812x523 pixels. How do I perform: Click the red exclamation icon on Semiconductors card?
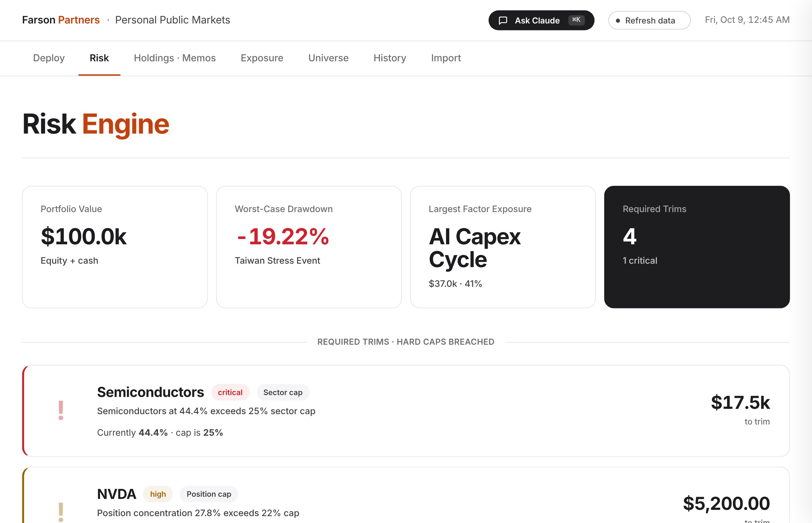(61, 410)
